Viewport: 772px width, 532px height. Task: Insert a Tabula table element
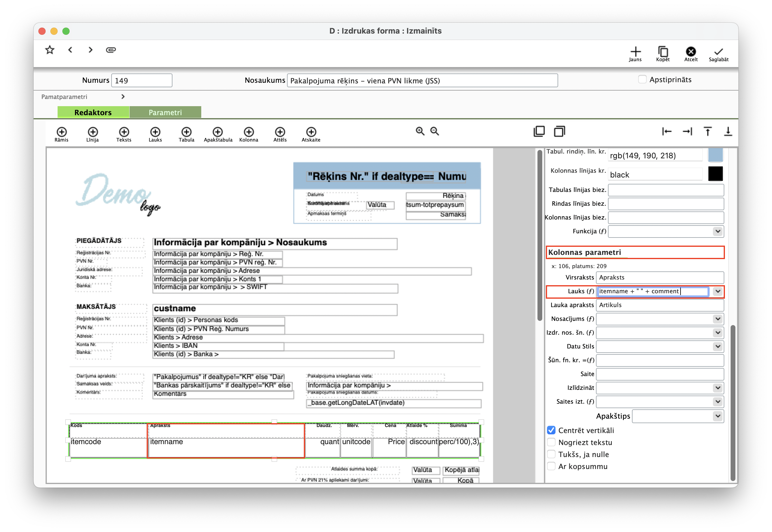[186, 135]
